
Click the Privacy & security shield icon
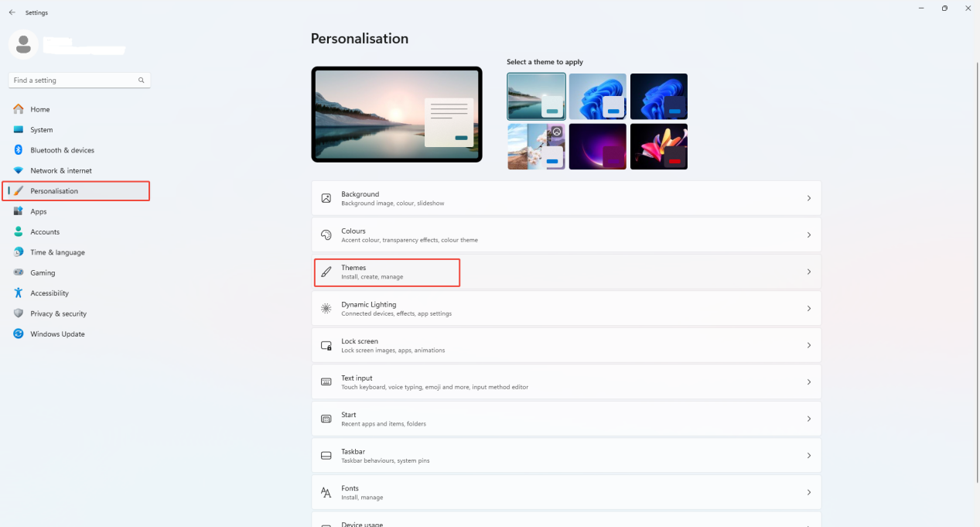(x=19, y=313)
